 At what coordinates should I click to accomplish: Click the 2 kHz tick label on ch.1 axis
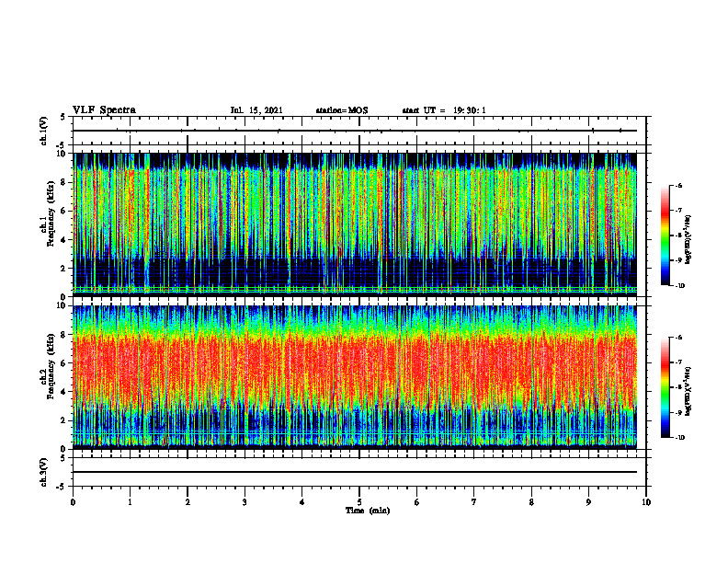[64, 269]
